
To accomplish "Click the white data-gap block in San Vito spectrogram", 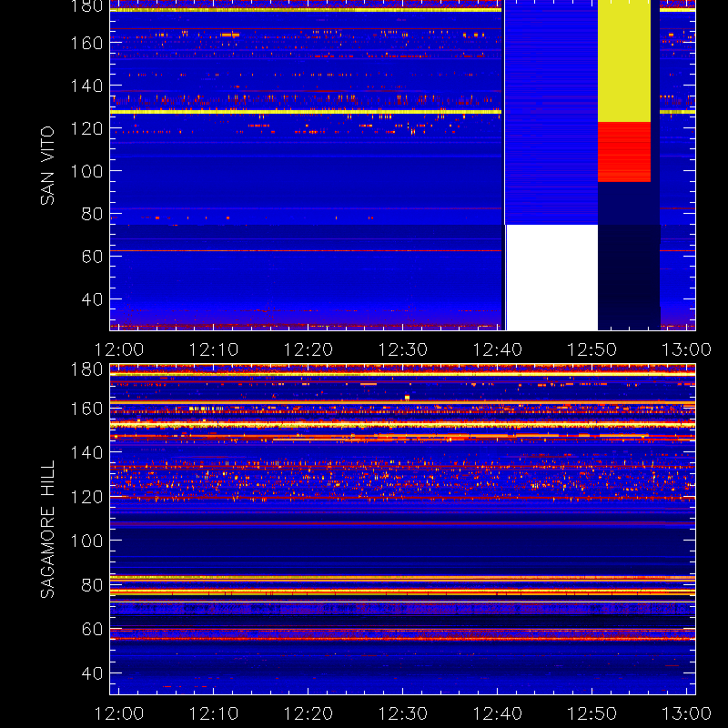I will coord(552,278).
